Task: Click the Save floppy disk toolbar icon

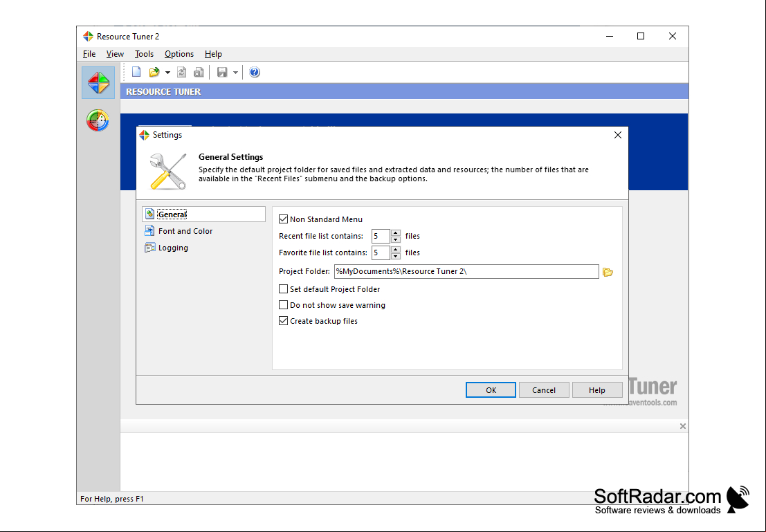Action: (222, 73)
